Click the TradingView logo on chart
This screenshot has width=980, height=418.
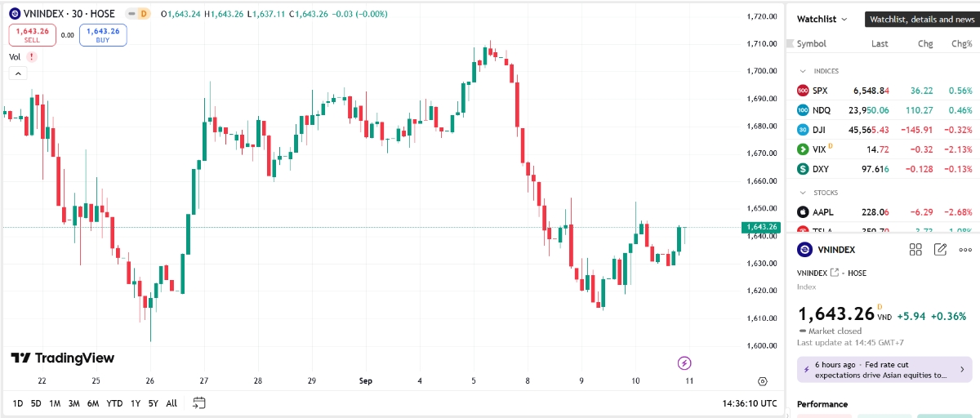click(62, 358)
